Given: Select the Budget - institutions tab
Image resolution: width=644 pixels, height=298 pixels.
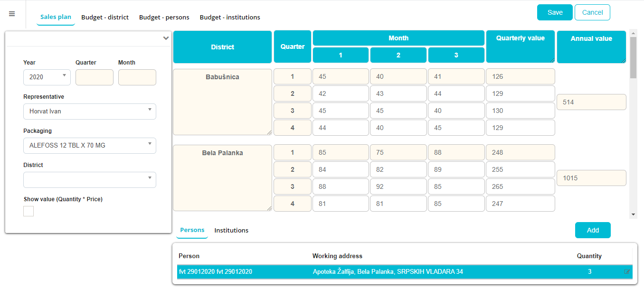Looking at the screenshot, I should click(230, 17).
